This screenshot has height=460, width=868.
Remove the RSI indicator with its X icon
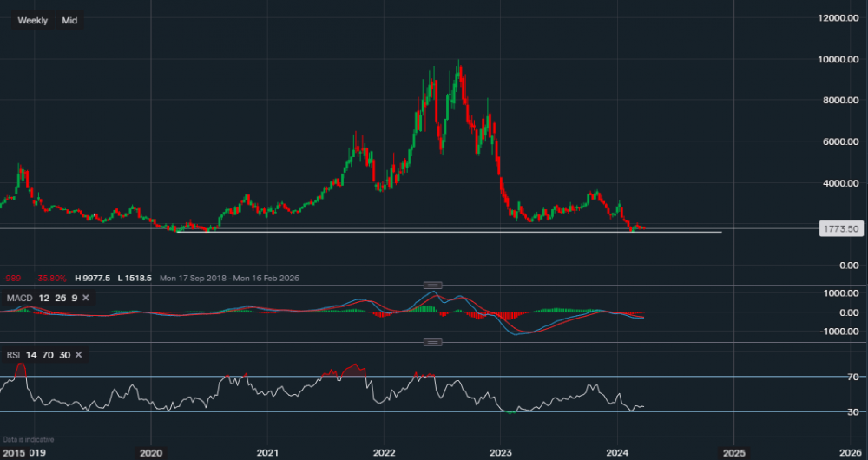78,355
